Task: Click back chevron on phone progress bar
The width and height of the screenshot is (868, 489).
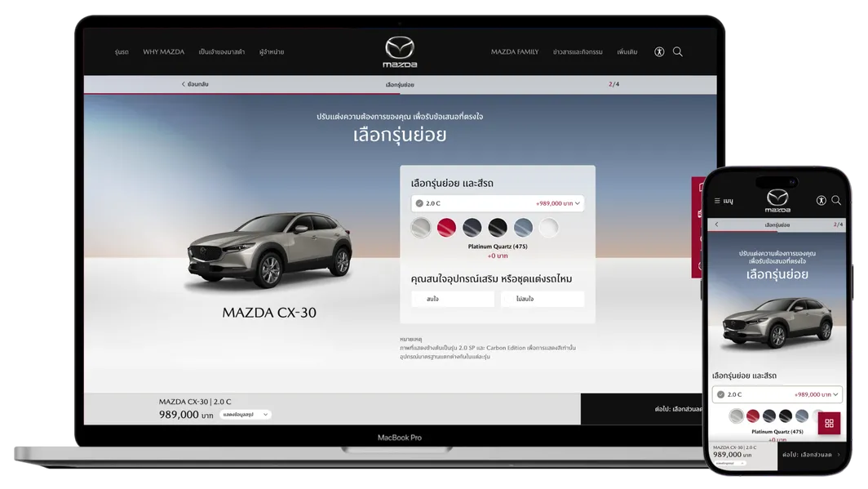Action: coord(717,224)
